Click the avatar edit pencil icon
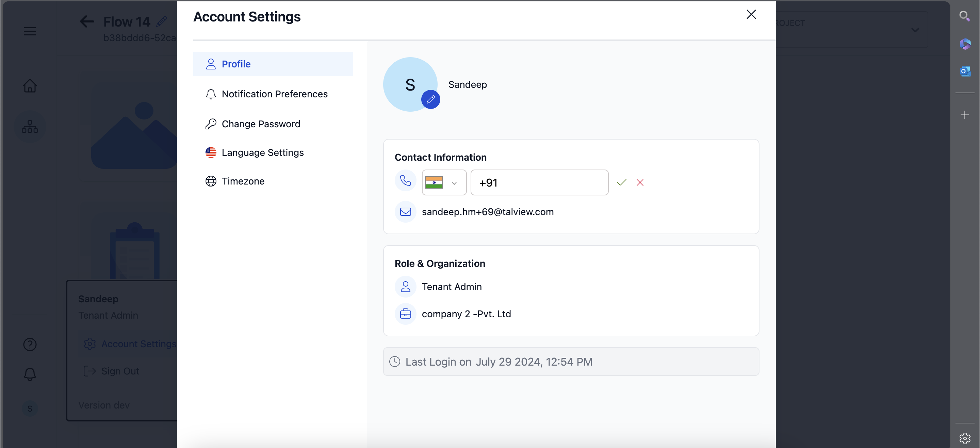This screenshot has height=448, width=980. click(x=430, y=99)
